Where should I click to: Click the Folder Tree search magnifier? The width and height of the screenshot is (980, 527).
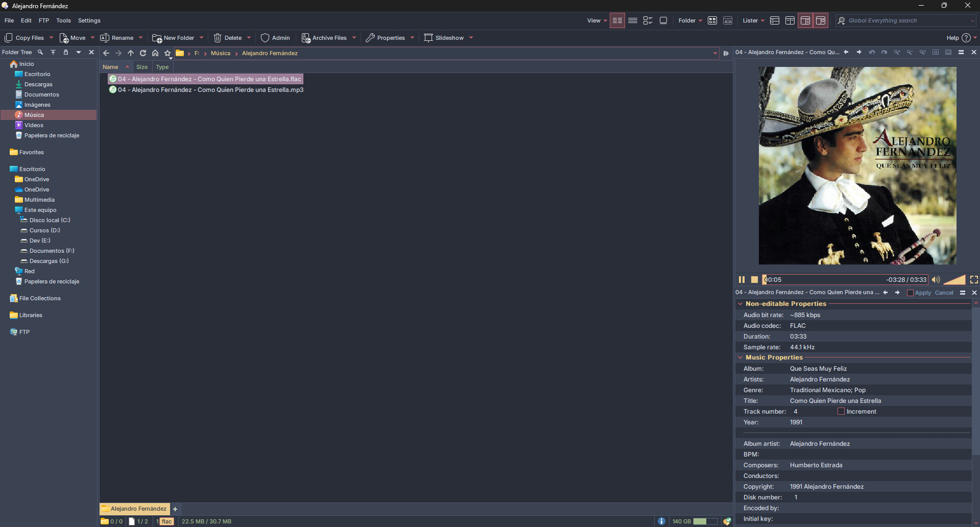point(40,52)
